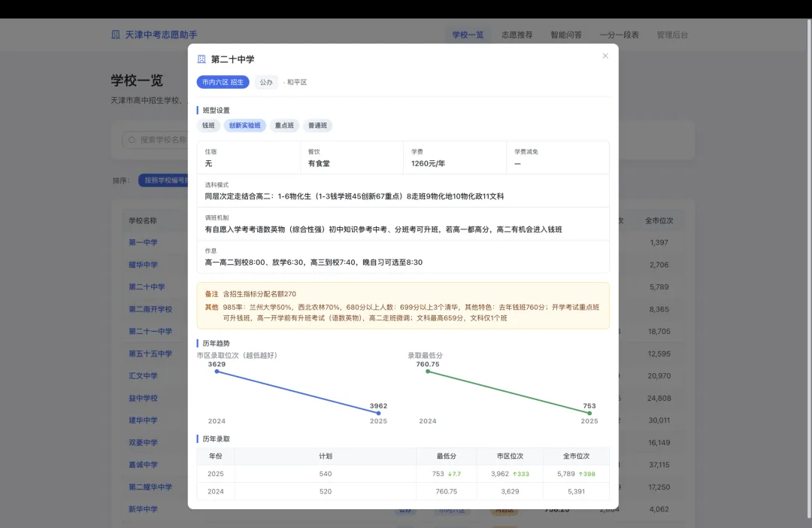Viewport: 812px width, 528px height.
Task: Click the ↑398 citywide rank change indicator
Action: tap(586, 474)
